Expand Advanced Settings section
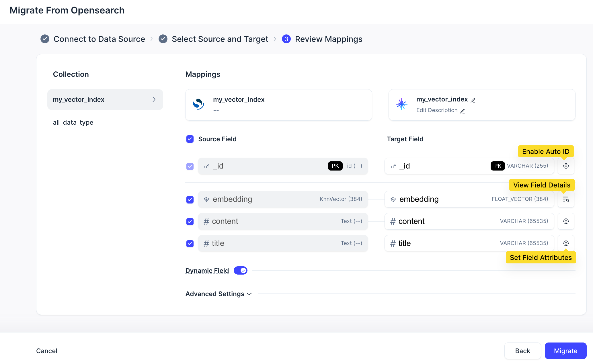Image resolution: width=593 pixels, height=364 pixels. [x=219, y=294]
